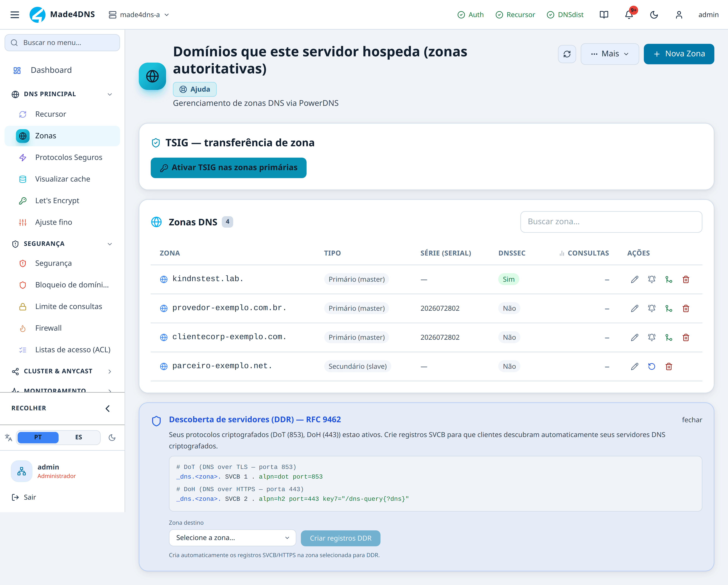Switch language to PT
Viewport: 728px width, 585px height.
38,437
